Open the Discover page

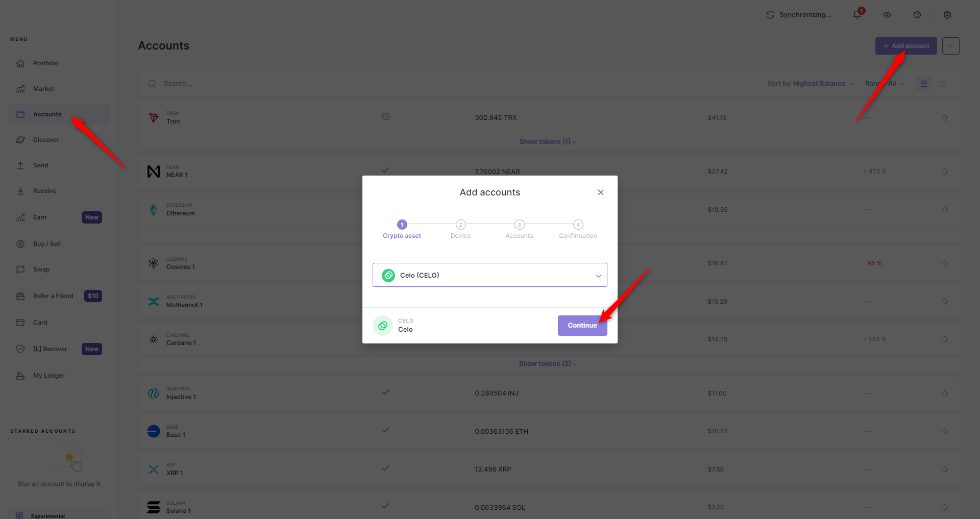pos(59,140)
